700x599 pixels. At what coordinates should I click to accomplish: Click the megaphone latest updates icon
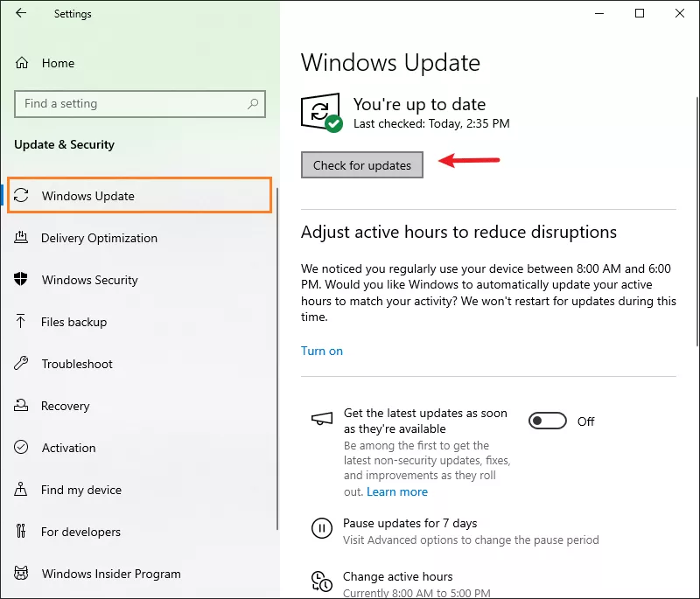[322, 418]
